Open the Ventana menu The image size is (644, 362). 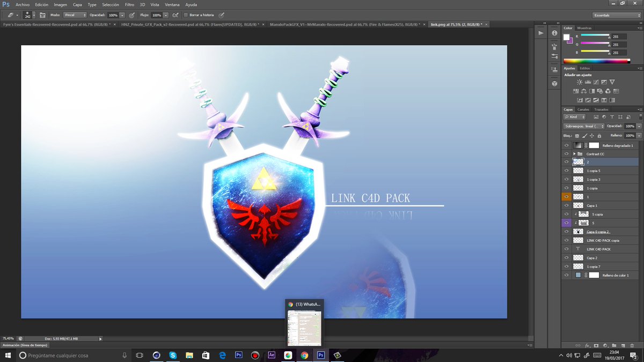tap(172, 4)
